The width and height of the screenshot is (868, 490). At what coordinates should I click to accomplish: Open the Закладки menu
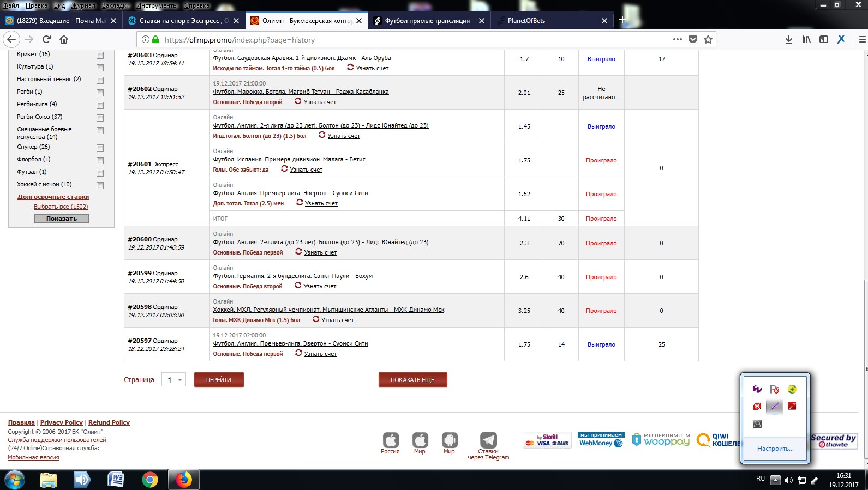[116, 5]
